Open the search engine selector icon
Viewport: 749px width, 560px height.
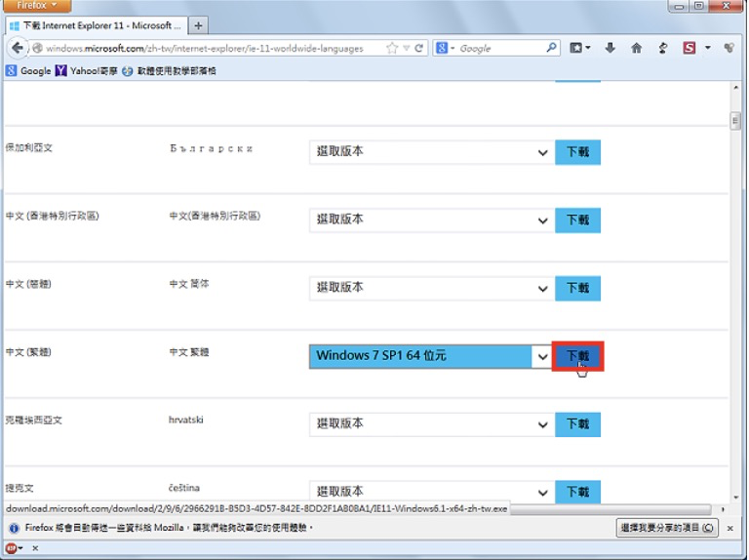pyautogui.click(x=445, y=48)
